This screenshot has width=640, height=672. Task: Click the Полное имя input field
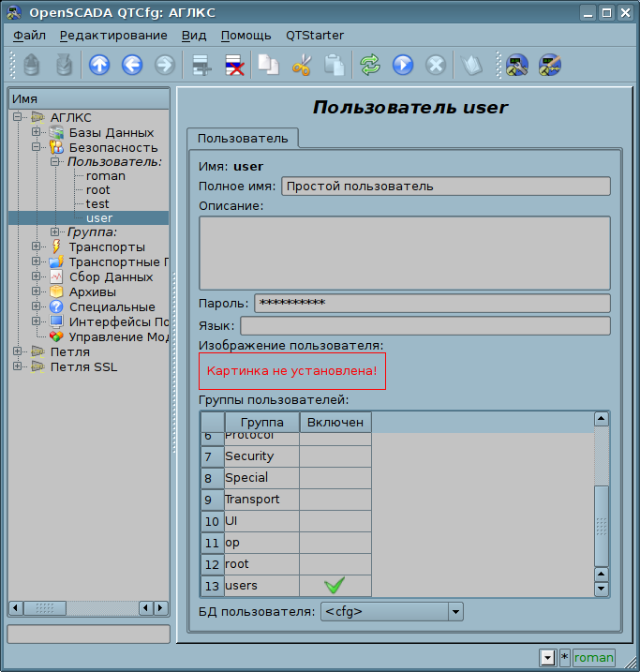pos(445,187)
